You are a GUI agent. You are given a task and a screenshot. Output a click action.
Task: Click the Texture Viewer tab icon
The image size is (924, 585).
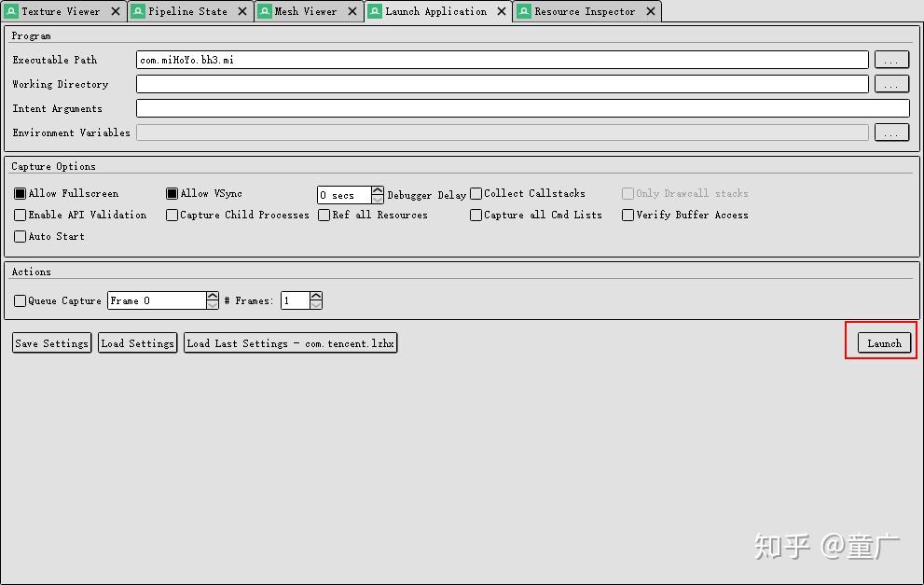11,11
